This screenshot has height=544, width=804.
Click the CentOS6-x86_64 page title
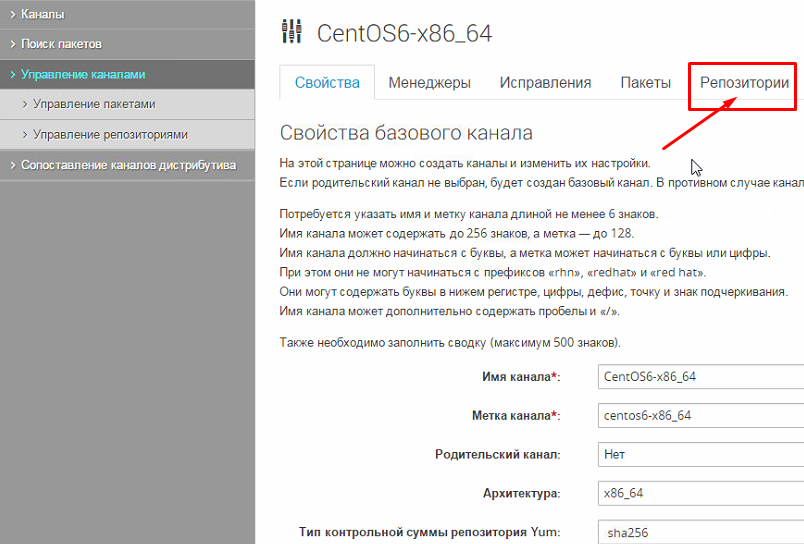(x=404, y=33)
